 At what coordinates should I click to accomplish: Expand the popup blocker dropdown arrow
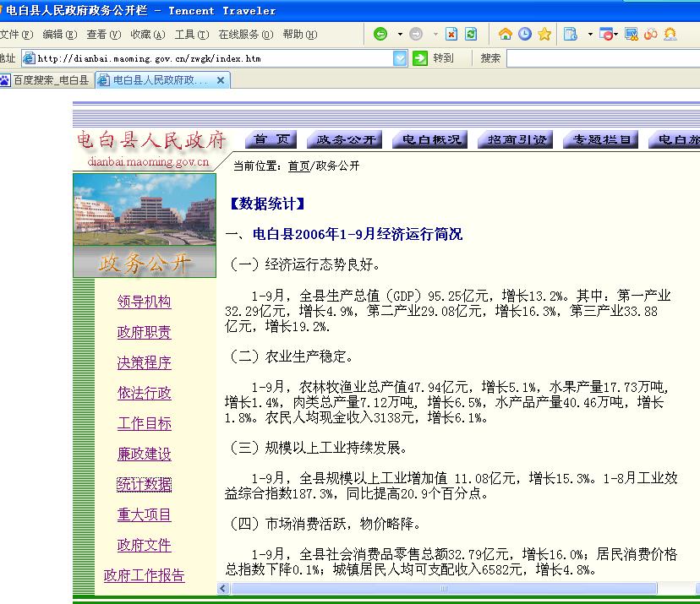tap(616, 35)
